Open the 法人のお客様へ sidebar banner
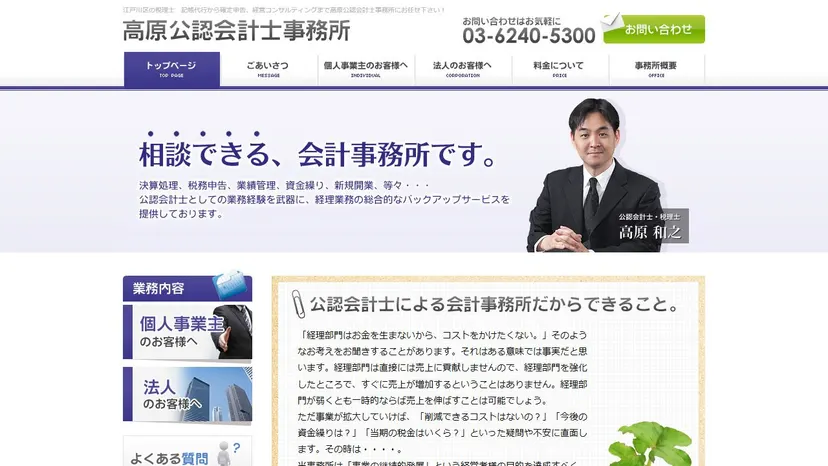 [x=187, y=394]
